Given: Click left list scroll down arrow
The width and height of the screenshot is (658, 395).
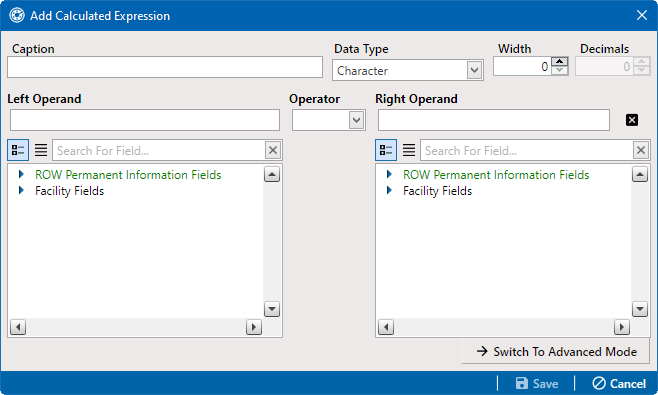Looking at the screenshot, I should 272,309.
